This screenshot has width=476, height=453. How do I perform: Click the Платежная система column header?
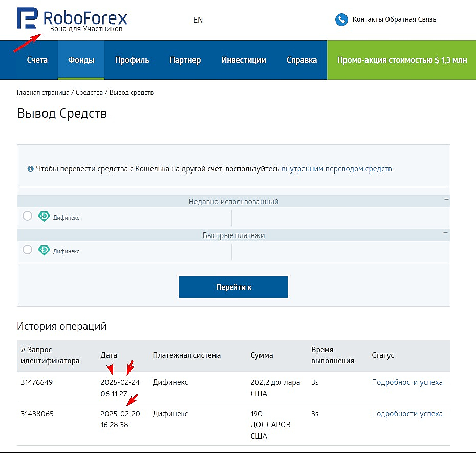[x=187, y=355]
